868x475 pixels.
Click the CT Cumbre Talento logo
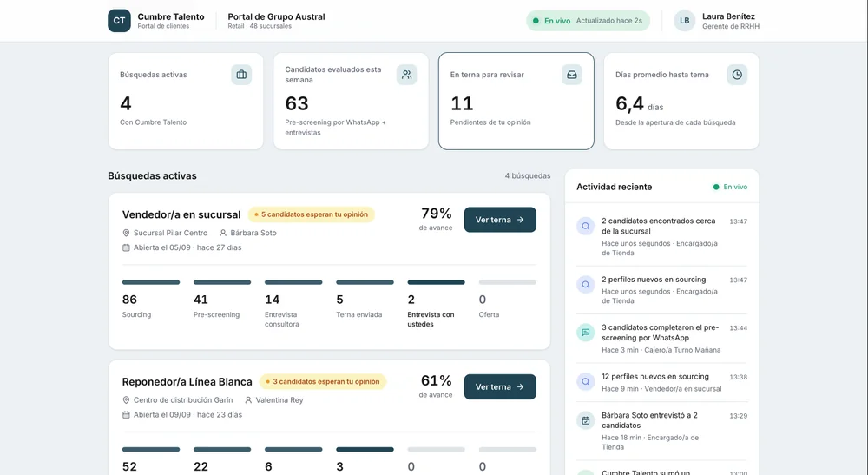(x=119, y=21)
